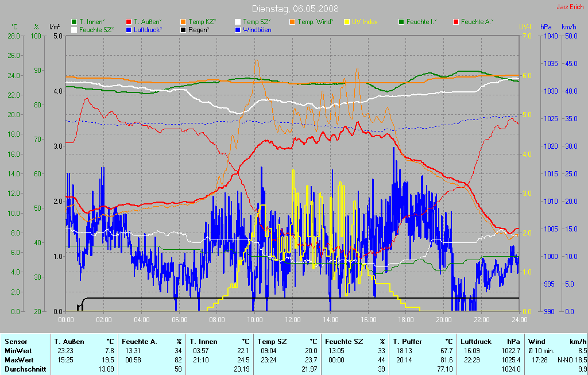Click the Wind column header in table
588x375 pixels.
pyautogui.click(x=536, y=341)
